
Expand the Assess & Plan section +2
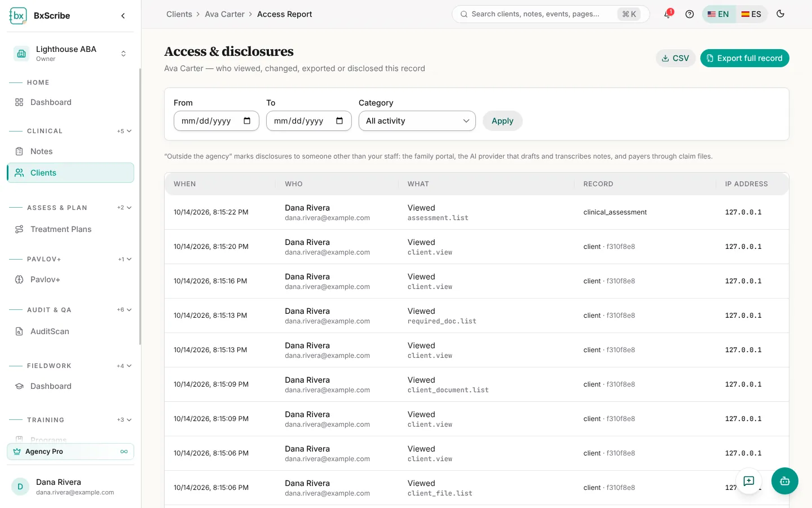tap(125, 208)
